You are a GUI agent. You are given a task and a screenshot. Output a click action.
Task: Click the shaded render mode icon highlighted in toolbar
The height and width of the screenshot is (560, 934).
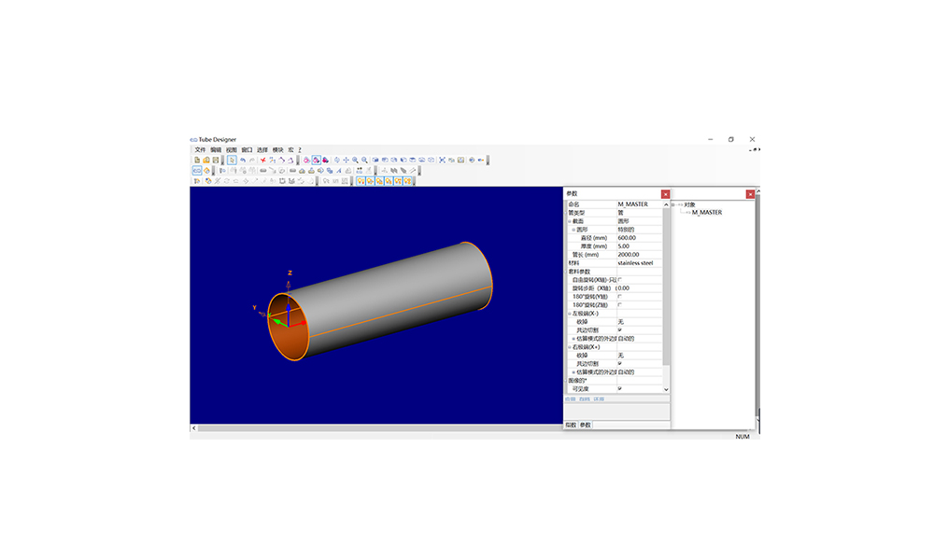(316, 161)
